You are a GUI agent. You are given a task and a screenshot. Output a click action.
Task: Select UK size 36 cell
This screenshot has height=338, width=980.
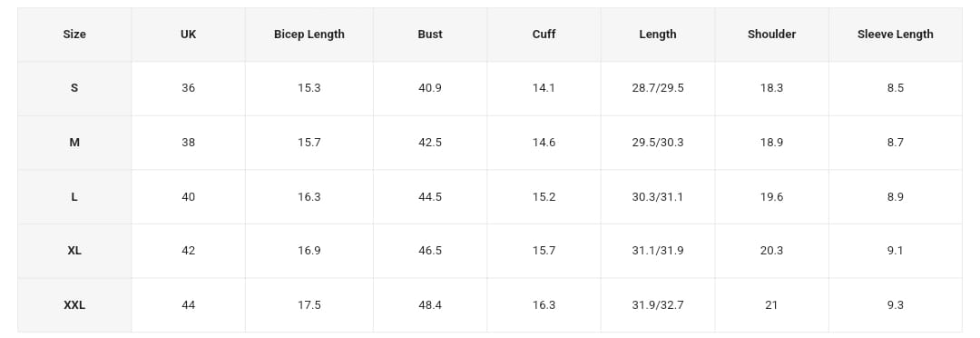188,88
